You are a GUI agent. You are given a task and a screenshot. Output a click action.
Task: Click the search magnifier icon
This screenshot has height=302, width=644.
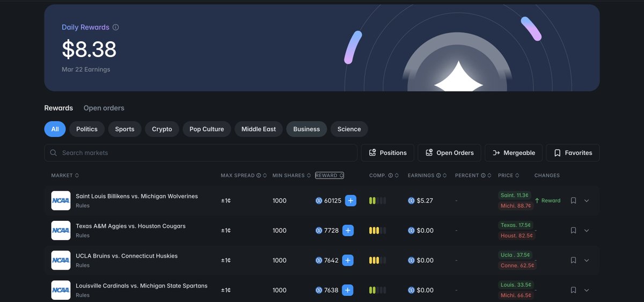[x=54, y=153]
